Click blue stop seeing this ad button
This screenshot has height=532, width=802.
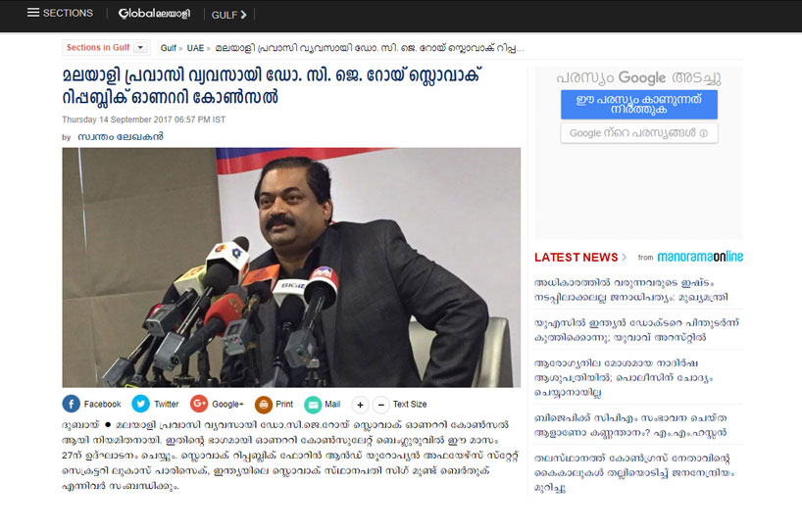coord(639,104)
